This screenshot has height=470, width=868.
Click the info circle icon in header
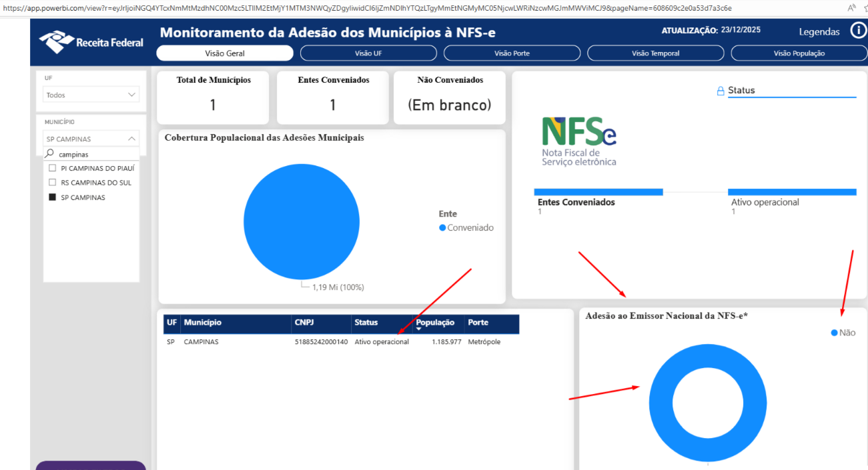pyautogui.click(x=858, y=31)
